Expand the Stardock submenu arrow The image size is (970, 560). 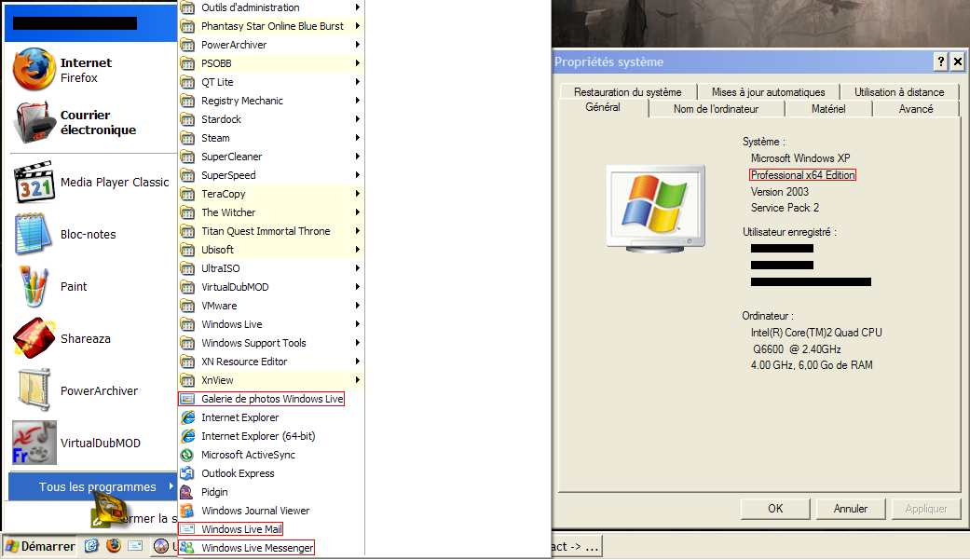tap(358, 119)
